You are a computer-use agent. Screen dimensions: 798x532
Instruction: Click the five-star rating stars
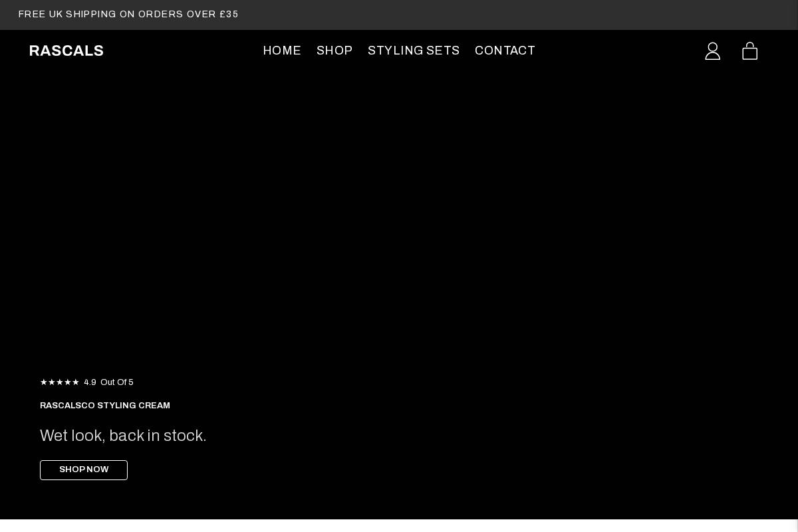(x=60, y=382)
